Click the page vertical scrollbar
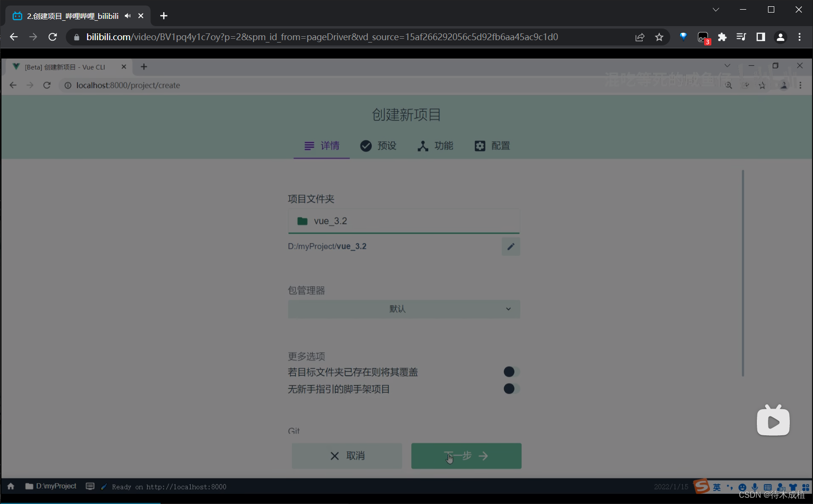Screen dimensions: 813x504 743,273
